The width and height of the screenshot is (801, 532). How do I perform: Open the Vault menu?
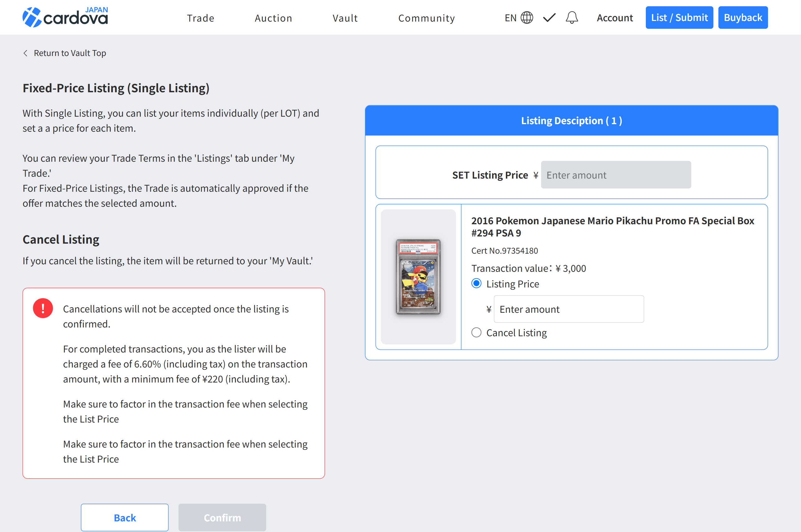point(345,18)
